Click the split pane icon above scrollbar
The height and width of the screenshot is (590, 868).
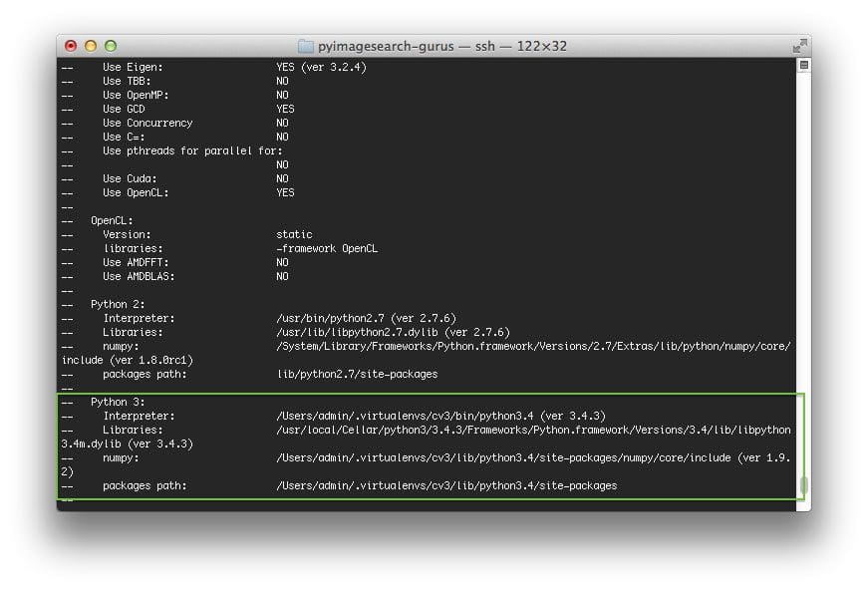(x=804, y=66)
